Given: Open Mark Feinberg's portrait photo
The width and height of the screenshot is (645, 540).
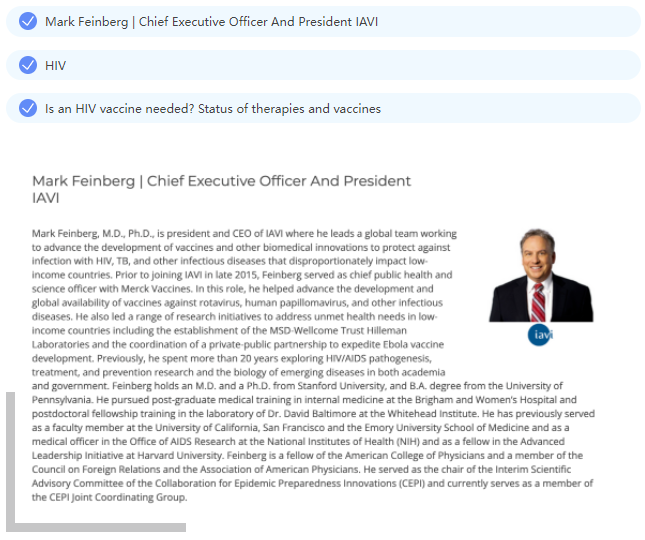Looking at the screenshot, I should (x=541, y=275).
